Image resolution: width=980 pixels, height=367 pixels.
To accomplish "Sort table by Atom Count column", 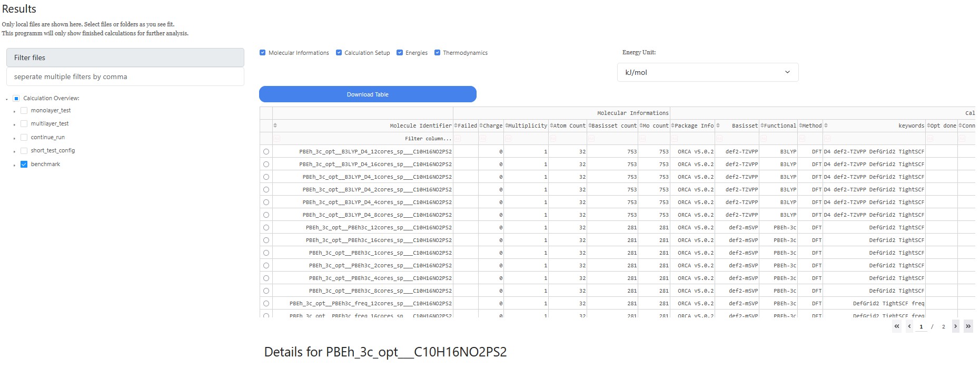I will point(551,125).
